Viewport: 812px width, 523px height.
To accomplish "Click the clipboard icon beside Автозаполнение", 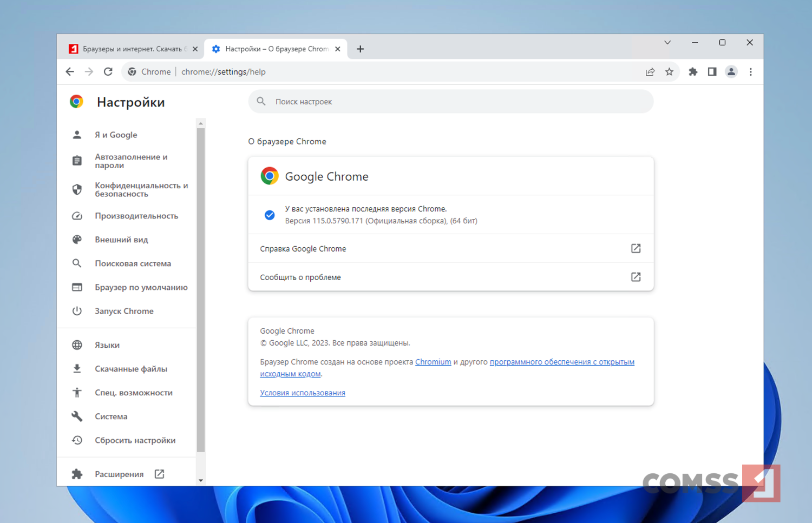I will coord(77,161).
